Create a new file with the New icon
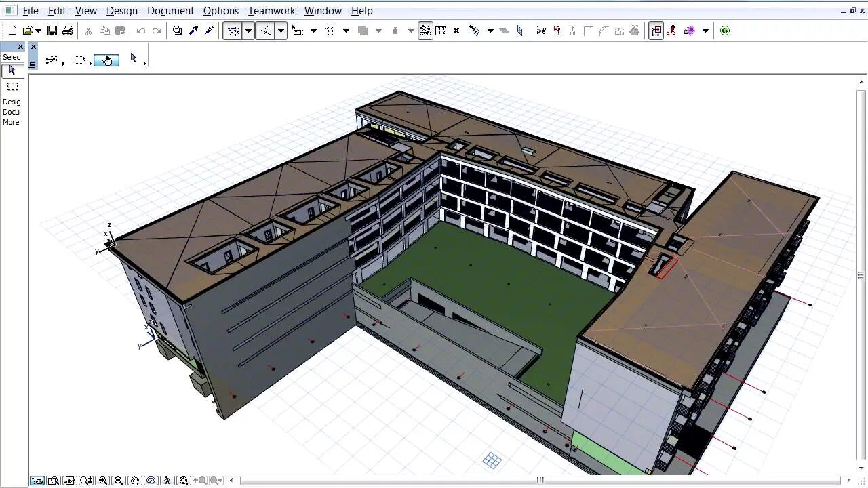The image size is (868, 488). (12, 30)
